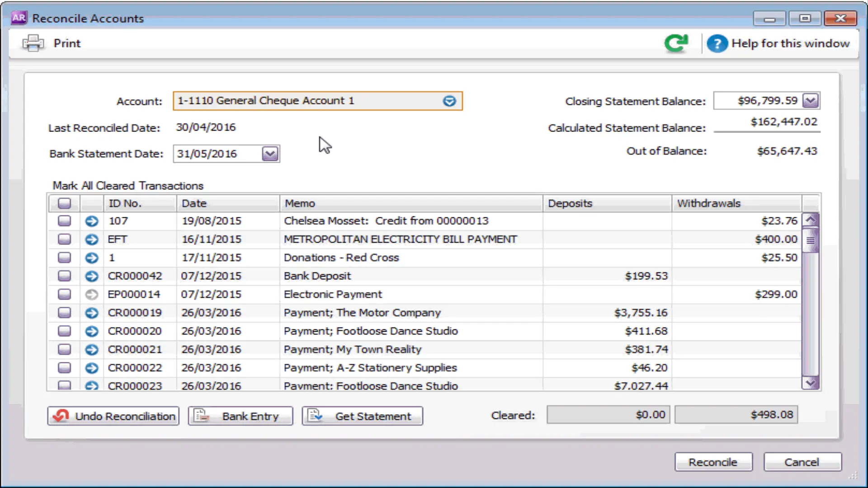
Task: Open detail arrow for CR000019 Motor Company payment
Action: [92, 313]
